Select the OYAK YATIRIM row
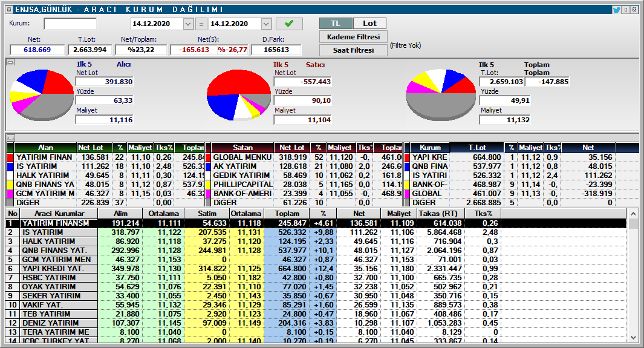 coord(316,286)
